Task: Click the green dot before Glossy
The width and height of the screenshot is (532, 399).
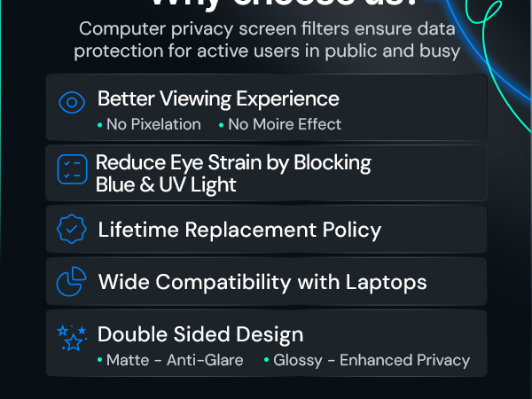Action: 266,360
